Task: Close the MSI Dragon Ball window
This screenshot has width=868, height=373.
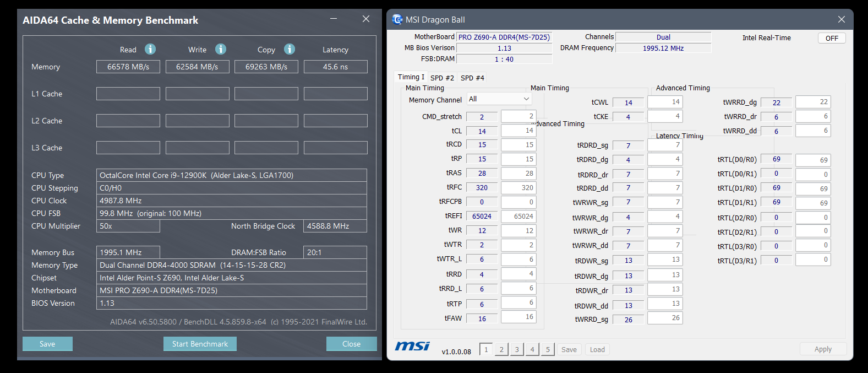Action: (841, 19)
